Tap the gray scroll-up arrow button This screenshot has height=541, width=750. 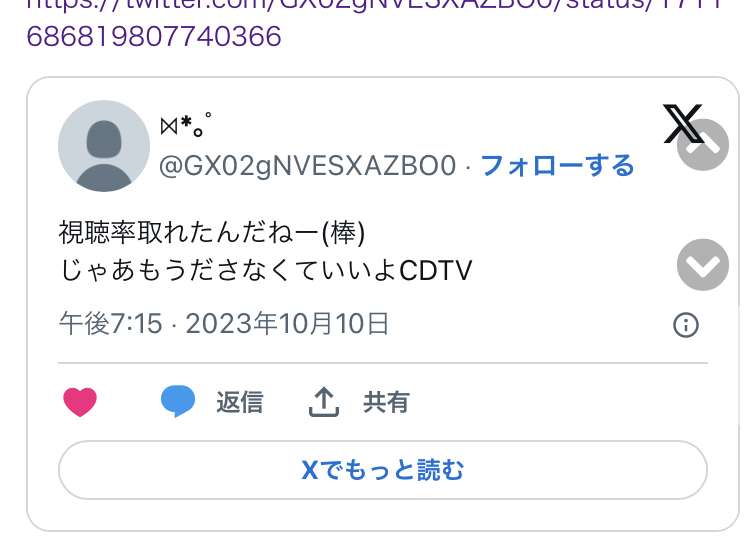pos(703,145)
